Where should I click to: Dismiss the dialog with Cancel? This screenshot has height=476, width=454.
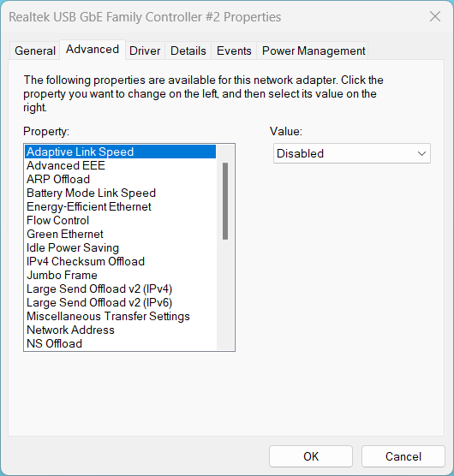[x=403, y=456]
